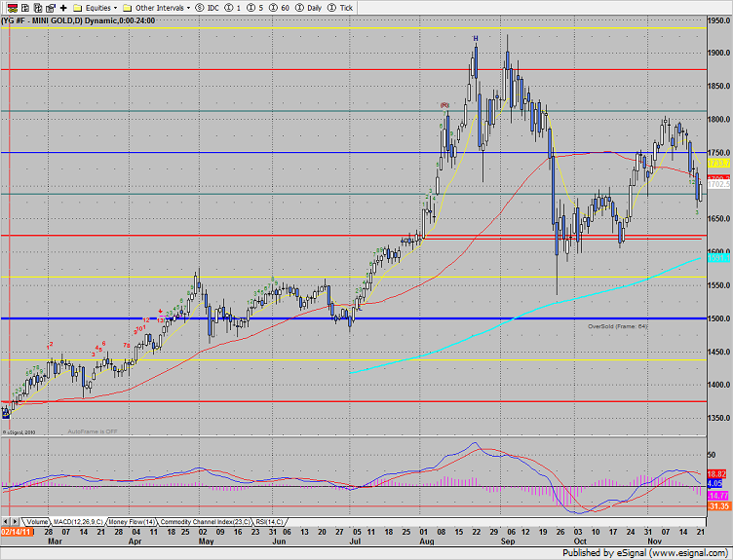The width and height of the screenshot is (733, 560).
Task: Click the fourth toolbar properties window icon
Action: point(51,8)
